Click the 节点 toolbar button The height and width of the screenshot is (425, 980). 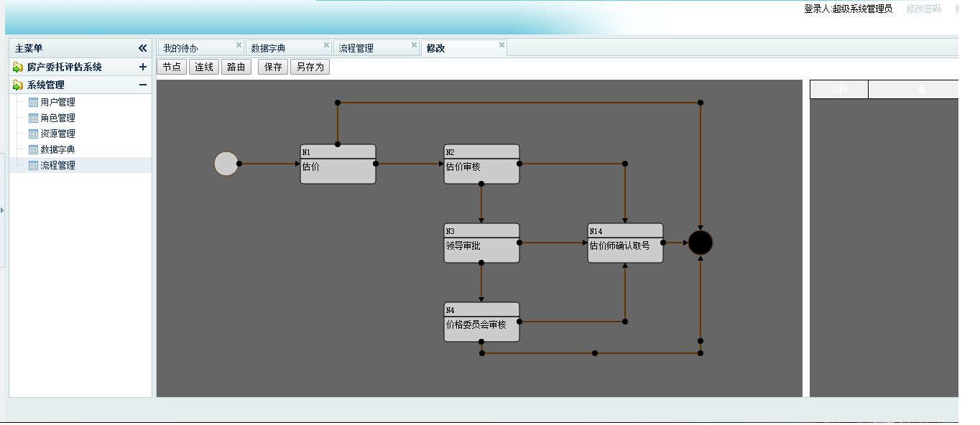tap(171, 67)
